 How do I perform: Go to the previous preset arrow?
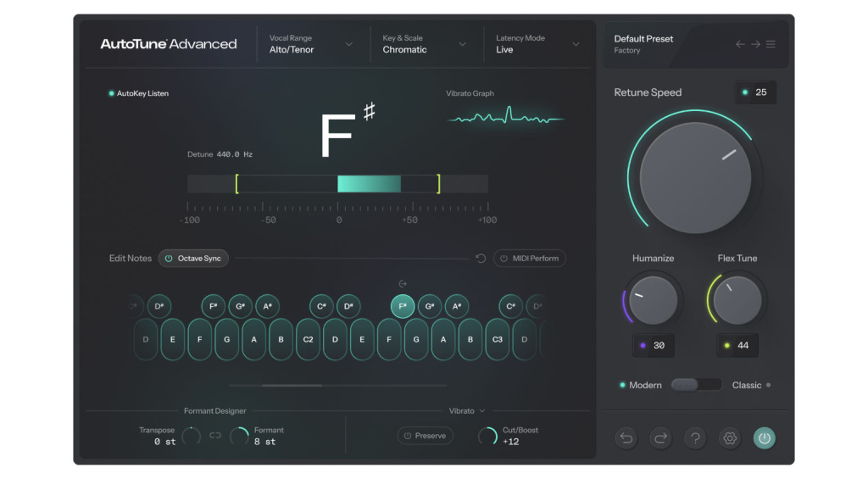point(740,44)
